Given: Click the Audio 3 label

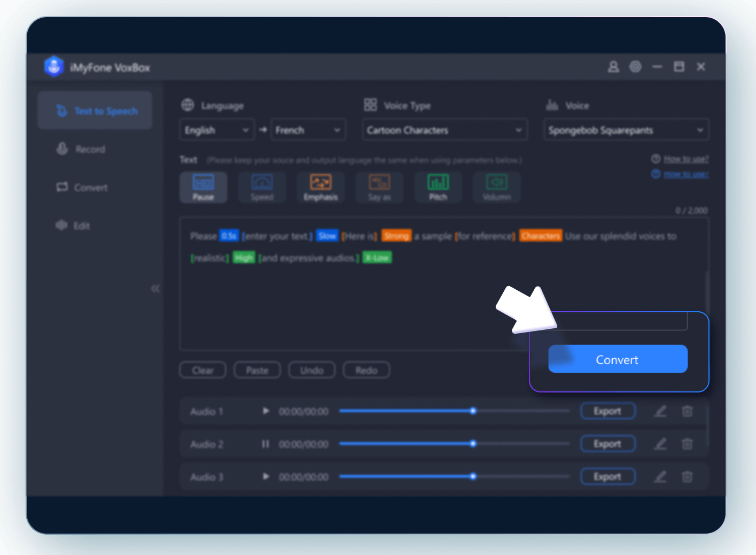Looking at the screenshot, I should 206,476.
